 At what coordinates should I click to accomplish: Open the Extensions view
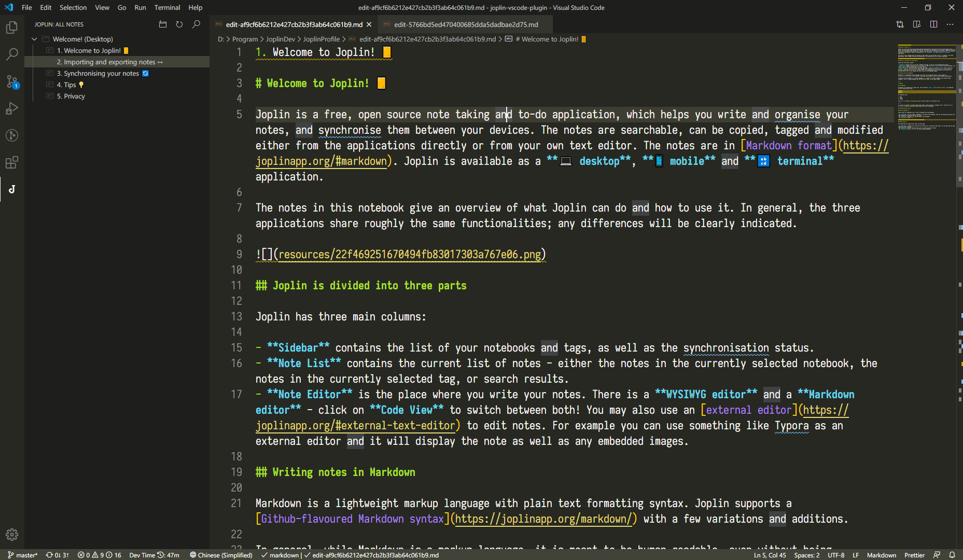pyautogui.click(x=12, y=162)
